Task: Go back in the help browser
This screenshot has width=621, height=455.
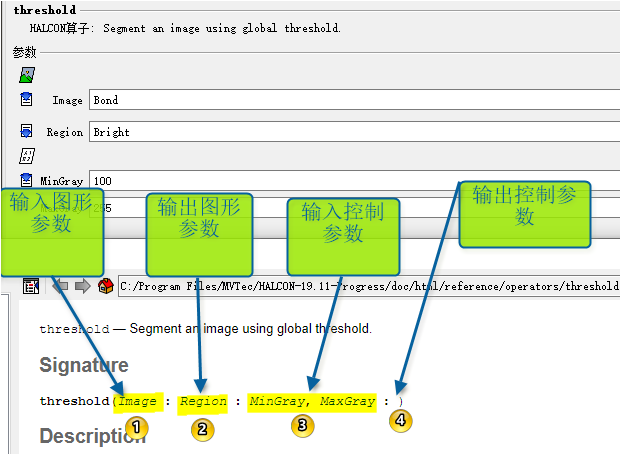Action: click(x=60, y=286)
